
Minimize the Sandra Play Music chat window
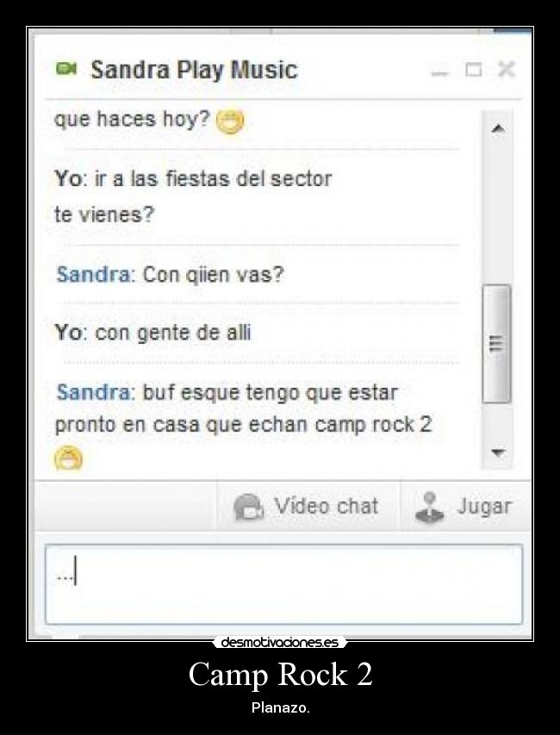tap(439, 71)
